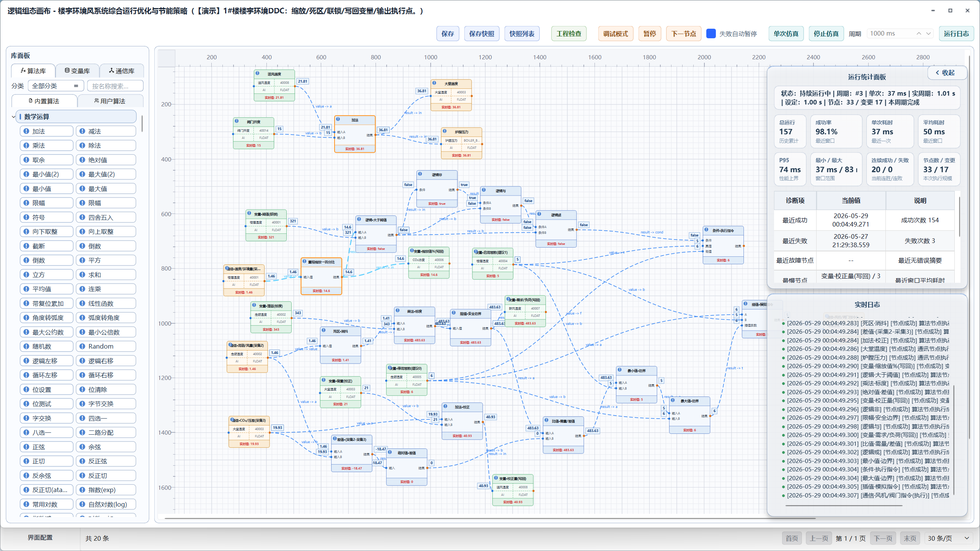980x551 pixels.
Task: Click info icon beside 乘法 algorithm
Action: coord(26,145)
